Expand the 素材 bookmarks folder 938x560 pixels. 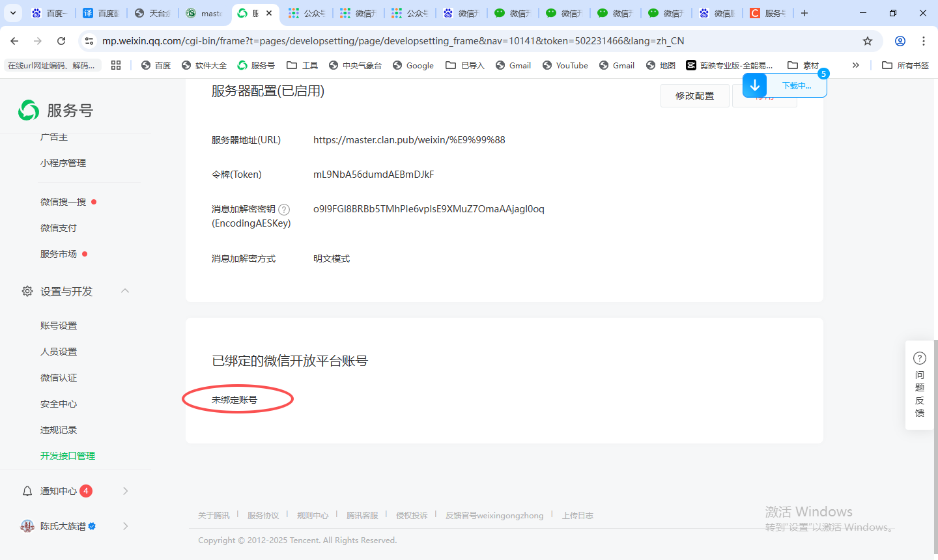click(803, 65)
